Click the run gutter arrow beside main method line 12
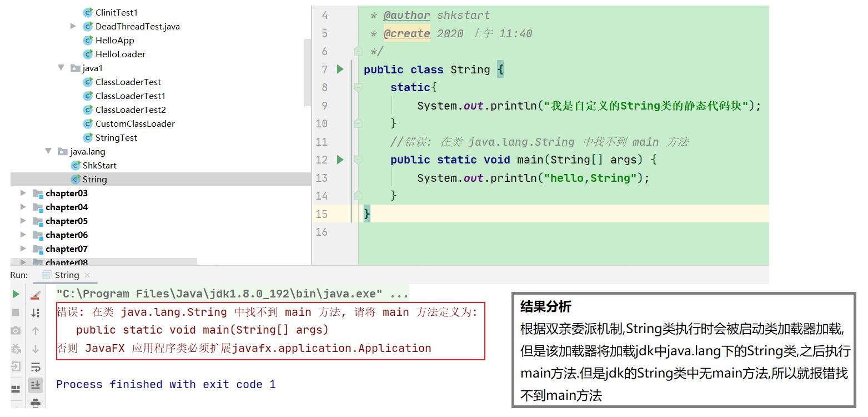 coord(340,160)
